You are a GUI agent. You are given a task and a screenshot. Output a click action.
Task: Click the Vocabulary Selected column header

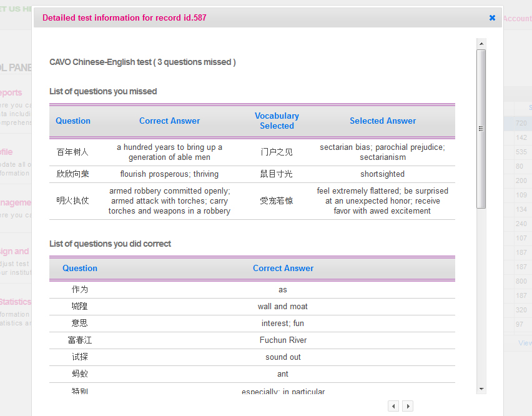click(277, 121)
